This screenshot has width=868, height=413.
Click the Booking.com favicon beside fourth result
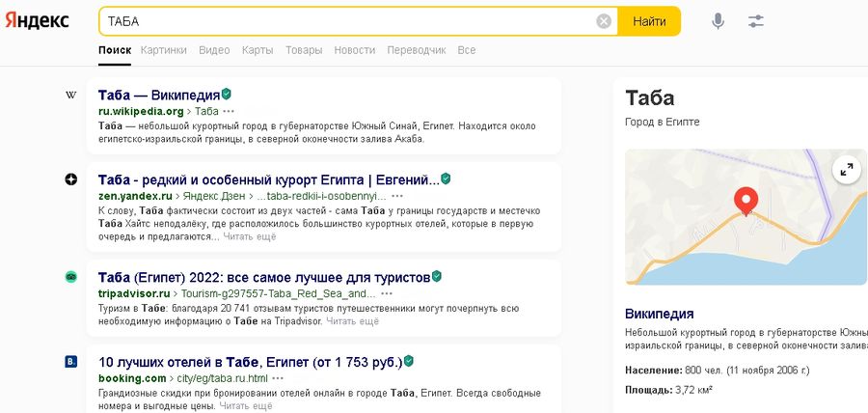[x=70, y=362]
